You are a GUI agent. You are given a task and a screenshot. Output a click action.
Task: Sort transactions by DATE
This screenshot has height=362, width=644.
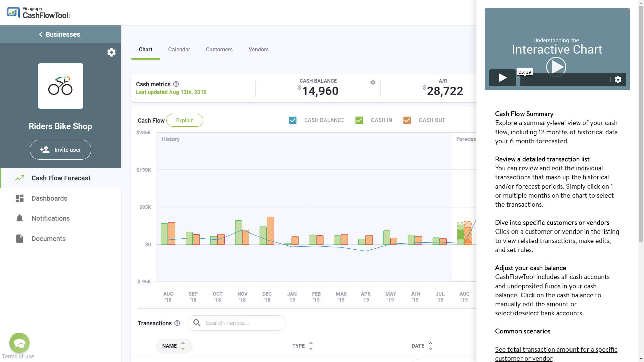(422, 346)
